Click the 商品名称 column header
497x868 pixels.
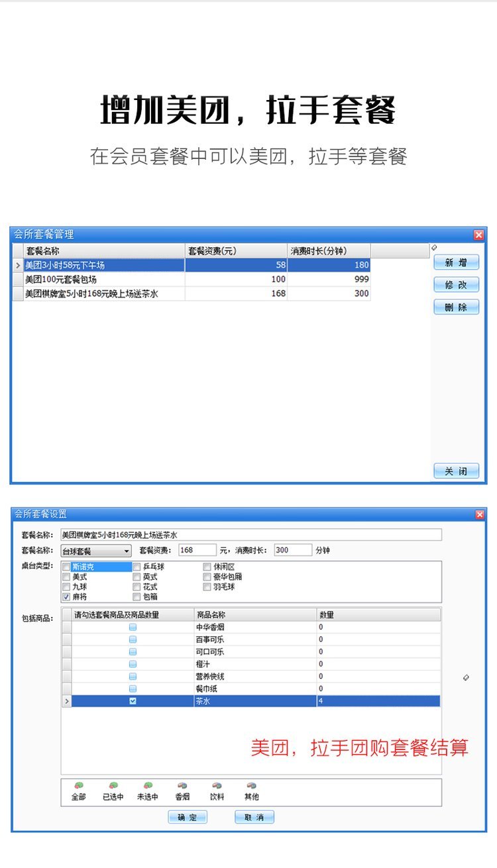(254, 615)
